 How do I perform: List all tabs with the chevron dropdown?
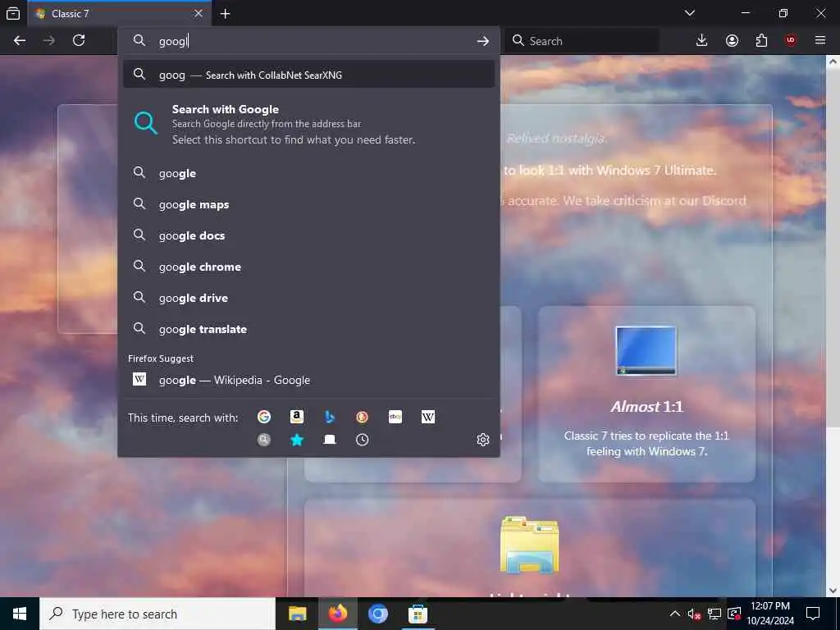[x=690, y=13]
